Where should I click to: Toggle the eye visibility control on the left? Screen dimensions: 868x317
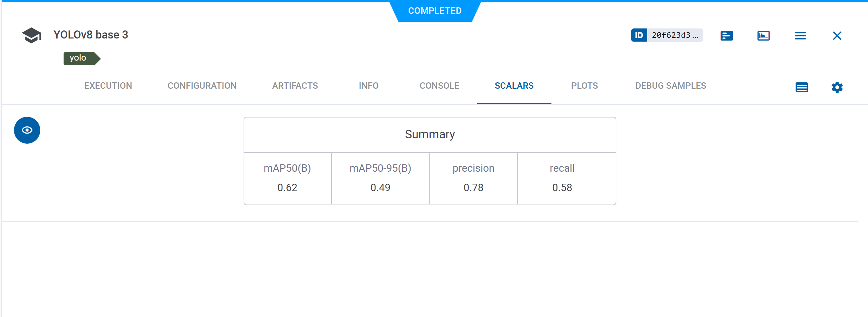point(27,130)
